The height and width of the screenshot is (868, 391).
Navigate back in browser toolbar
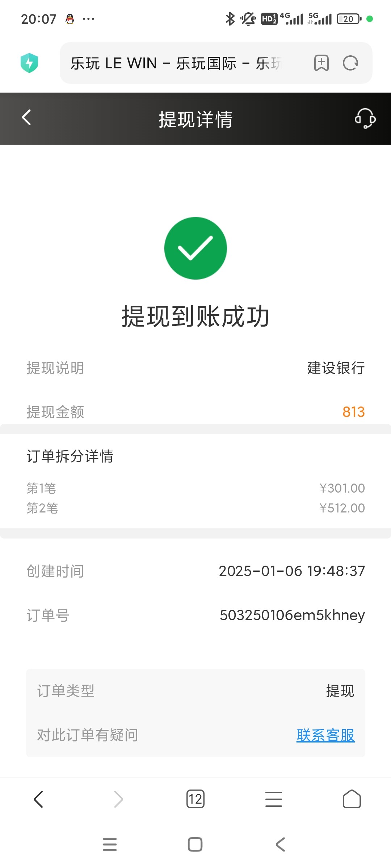(x=39, y=799)
